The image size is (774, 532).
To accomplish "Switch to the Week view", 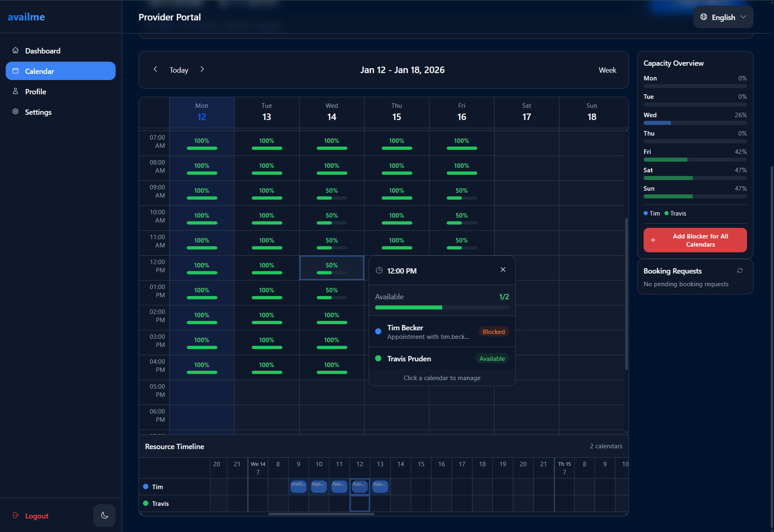I will click(608, 70).
